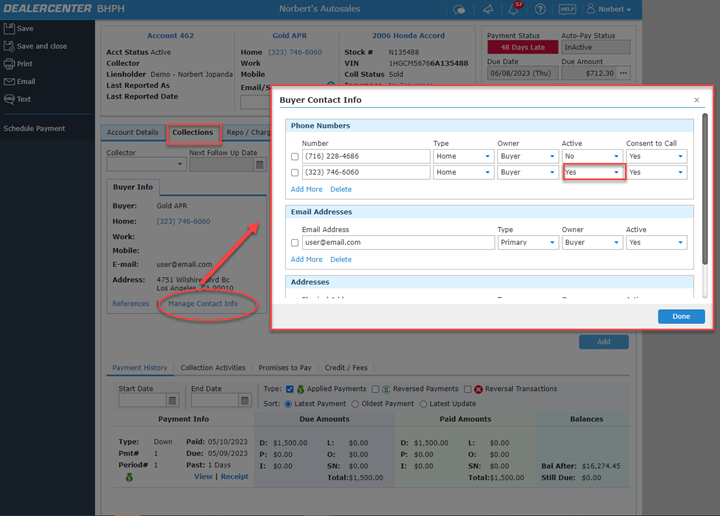
Task: Switch to the Repo / Charge tab
Action: pyautogui.click(x=248, y=132)
